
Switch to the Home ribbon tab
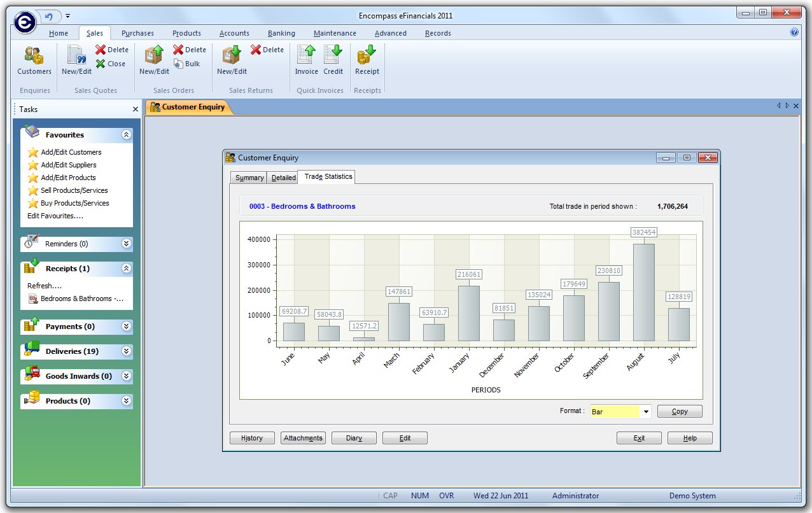click(59, 33)
